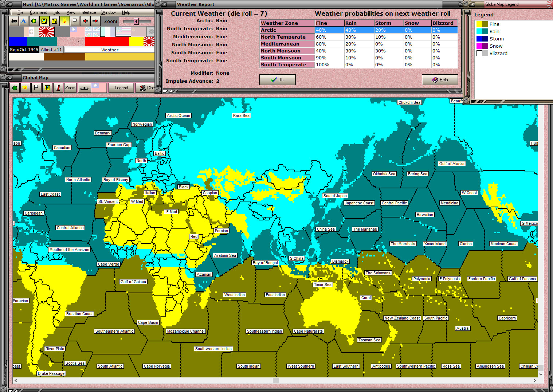
Task: Click the Tasman Sea label on the map
Action: click(x=369, y=340)
